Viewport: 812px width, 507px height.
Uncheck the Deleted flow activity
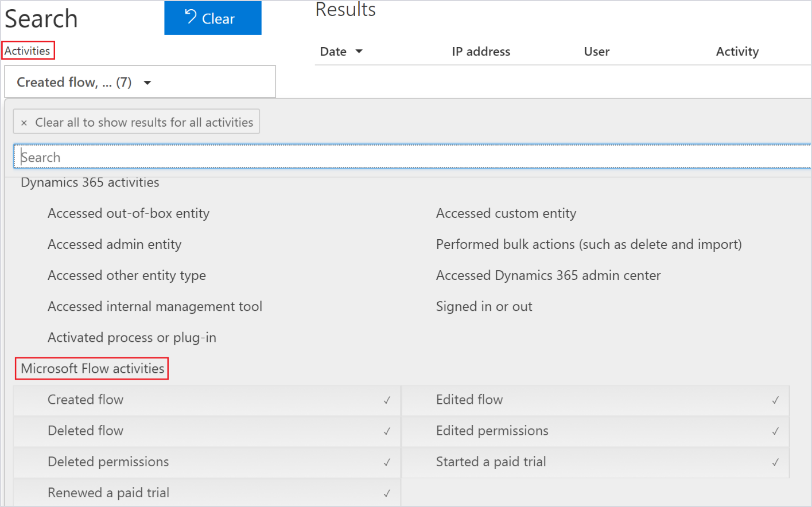tap(388, 431)
